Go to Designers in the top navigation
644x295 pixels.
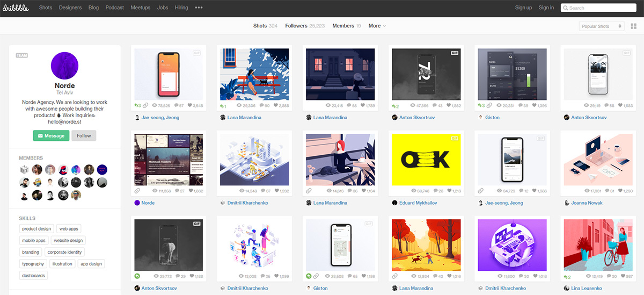coord(70,8)
